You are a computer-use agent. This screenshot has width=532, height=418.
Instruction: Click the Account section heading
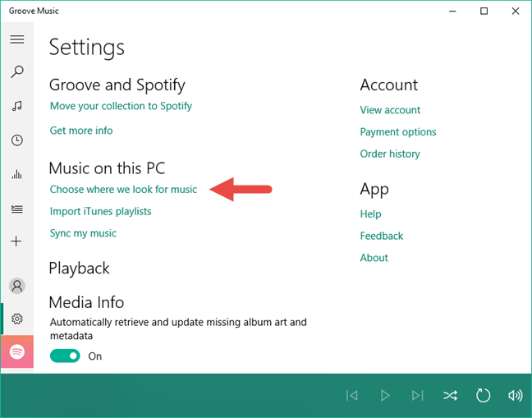(x=389, y=85)
